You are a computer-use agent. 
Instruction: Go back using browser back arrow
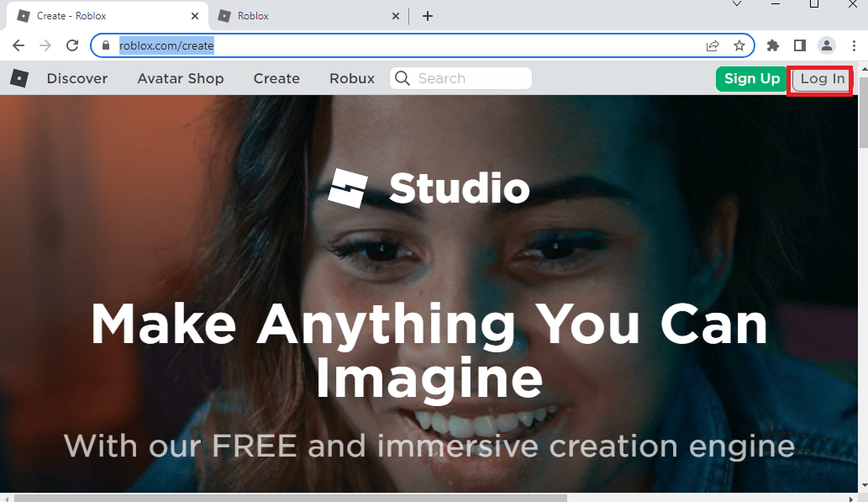pos(18,45)
